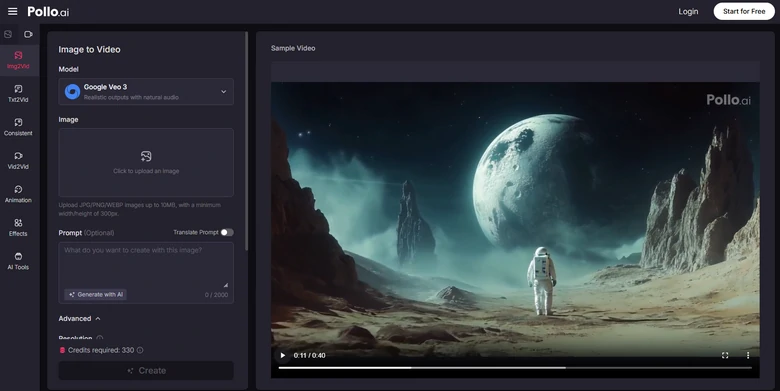This screenshot has height=391, width=780.
Task: Click the '0 / 2000' character counter
Action: (216, 295)
